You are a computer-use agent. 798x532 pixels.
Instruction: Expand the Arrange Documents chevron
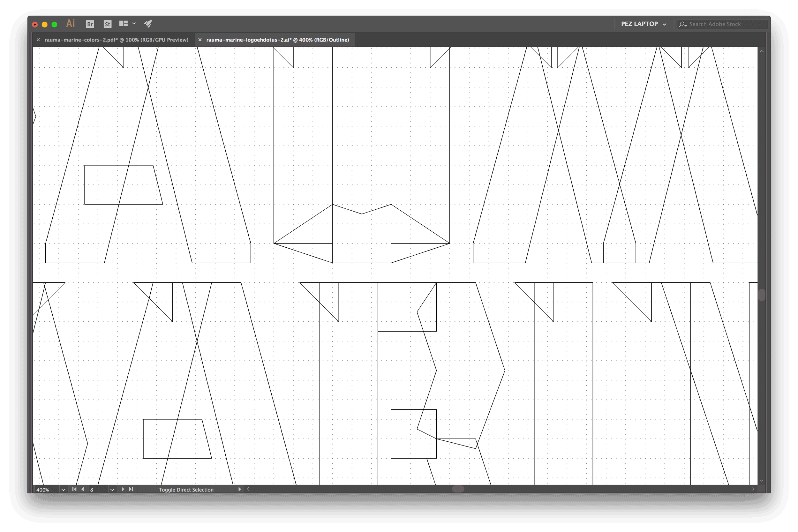click(x=134, y=23)
